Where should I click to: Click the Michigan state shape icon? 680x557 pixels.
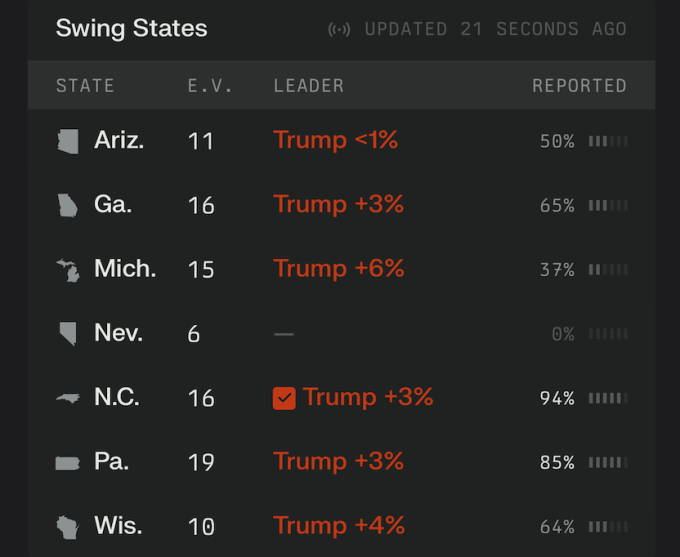pos(68,269)
